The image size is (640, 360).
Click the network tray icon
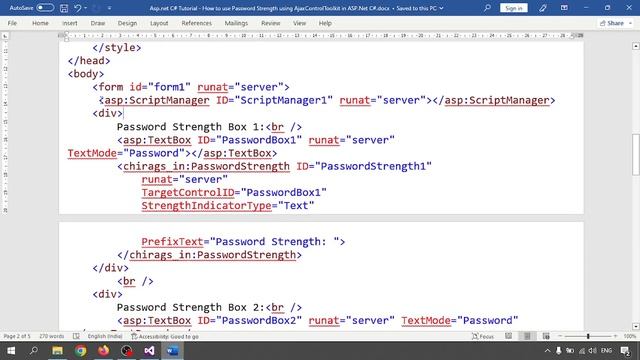(582, 351)
